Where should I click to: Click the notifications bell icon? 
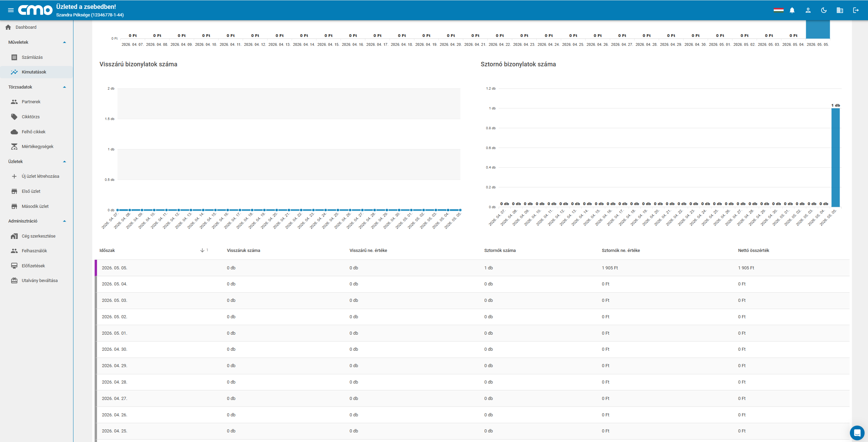tap(792, 10)
